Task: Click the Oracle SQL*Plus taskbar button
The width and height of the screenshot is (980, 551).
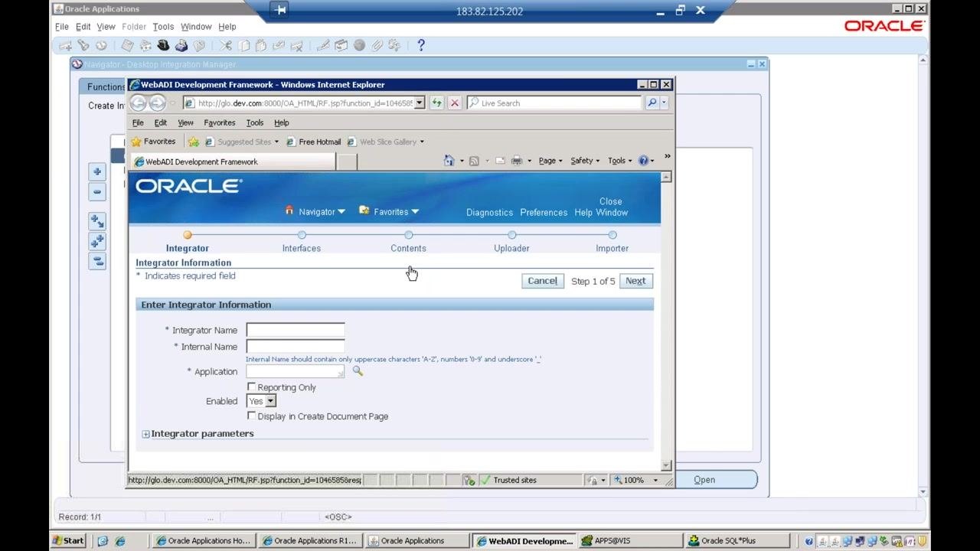Action: click(x=736, y=540)
